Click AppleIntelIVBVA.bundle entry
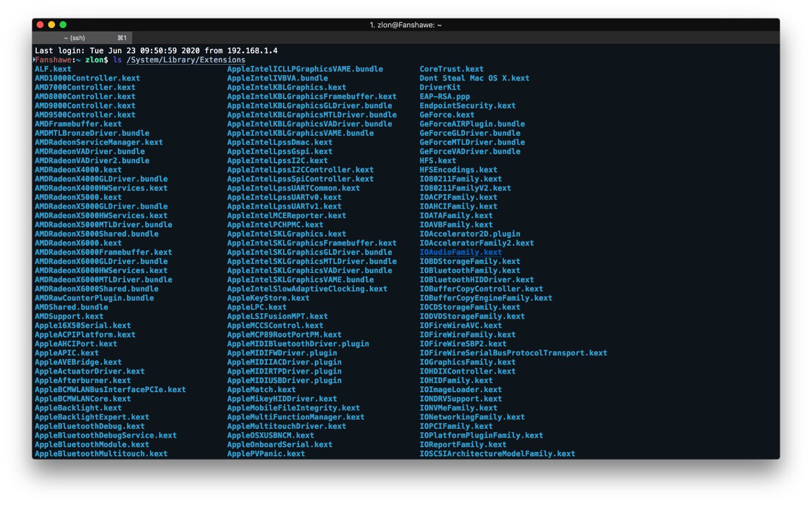The image size is (812, 505). [x=278, y=78]
